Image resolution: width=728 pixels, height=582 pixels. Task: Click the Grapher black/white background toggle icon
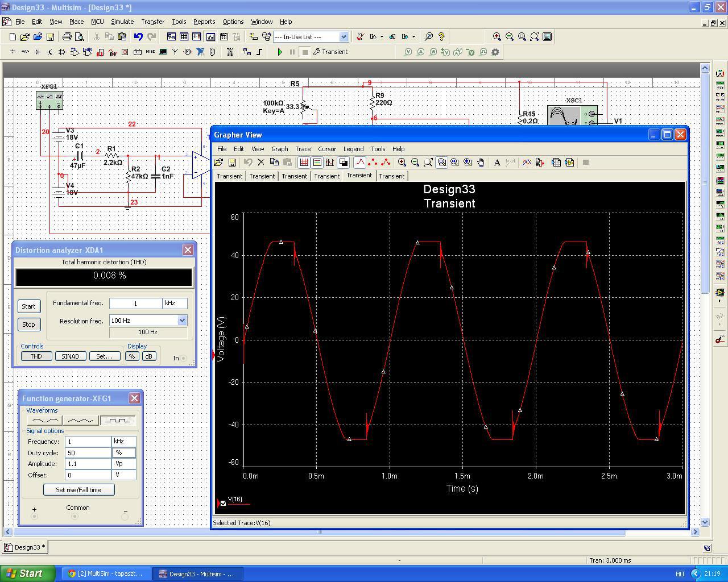[x=343, y=163]
